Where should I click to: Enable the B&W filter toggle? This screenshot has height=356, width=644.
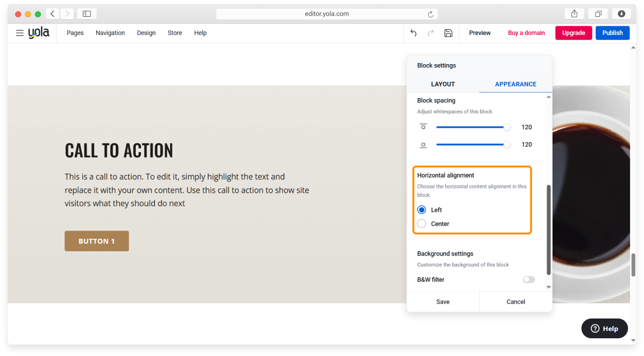529,279
